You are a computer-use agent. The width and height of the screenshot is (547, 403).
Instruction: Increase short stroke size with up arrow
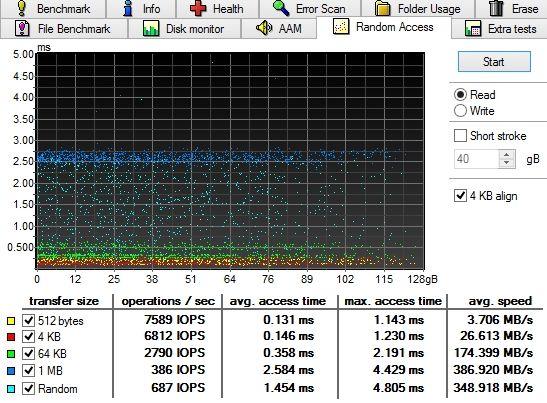tap(507, 155)
